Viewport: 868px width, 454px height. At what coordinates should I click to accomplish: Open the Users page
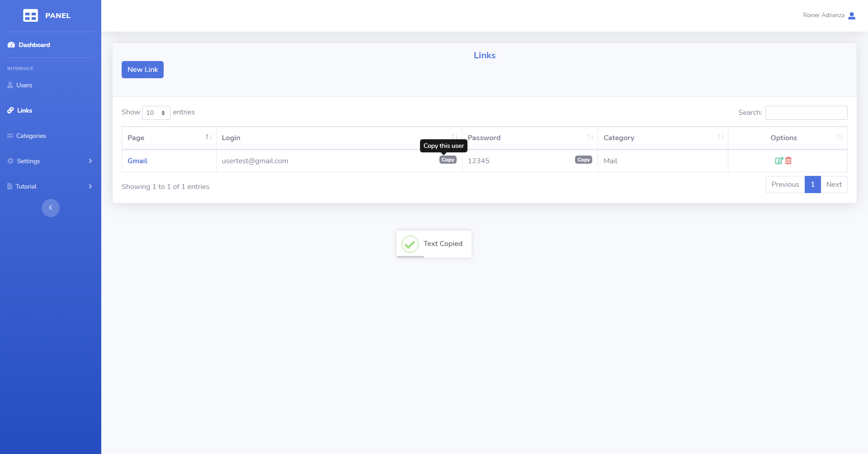click(x=24, y=85)
